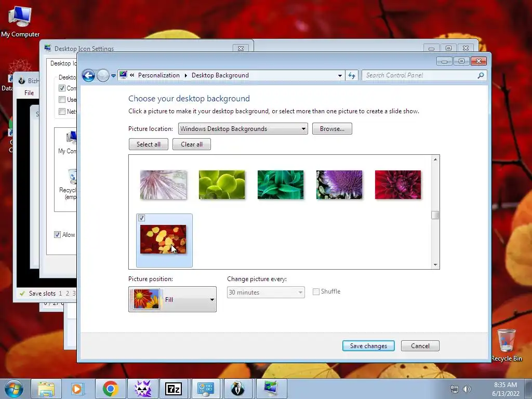Open recent pages dropdown beside Forward button
This screenshot has height=399, width=532.
[x=114, y=76]
